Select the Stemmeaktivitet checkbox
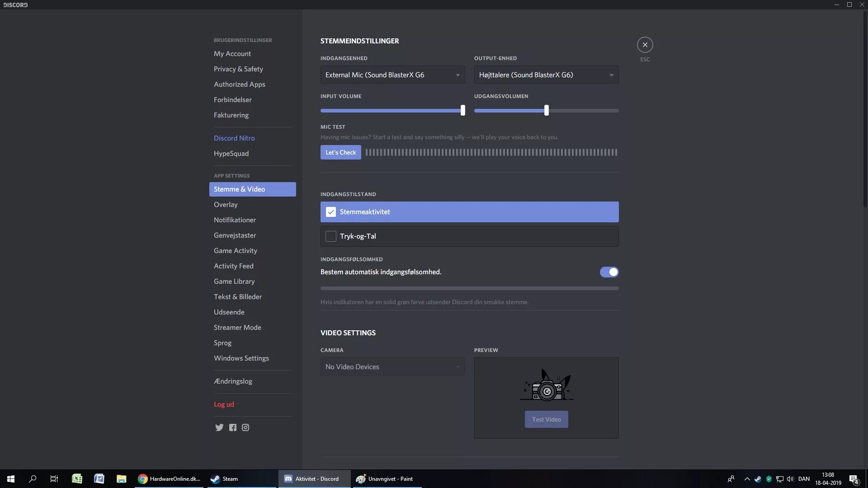868x488 pixels. [x=331, y=212]
